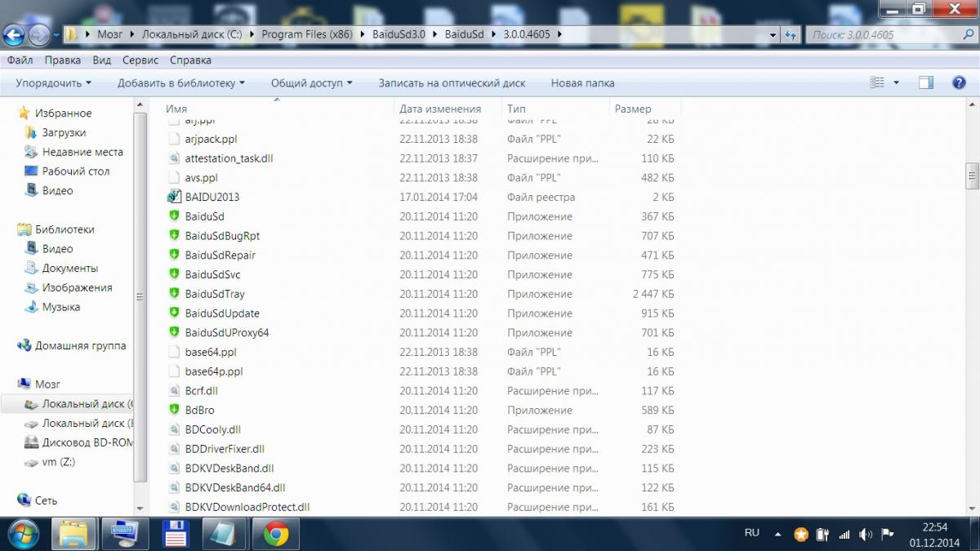
Task: Open Help with the question mark icon
Action: (x=960, y=83)
